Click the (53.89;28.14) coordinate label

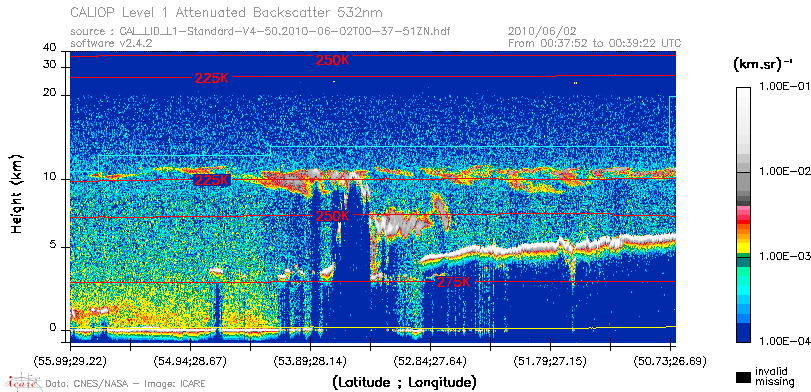[311, 360]
